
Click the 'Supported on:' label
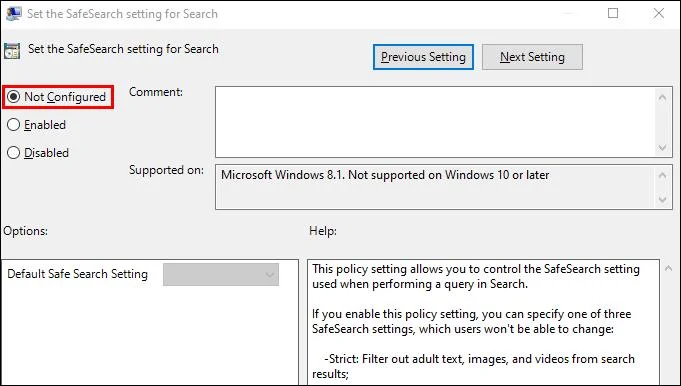tap(166, 170)
